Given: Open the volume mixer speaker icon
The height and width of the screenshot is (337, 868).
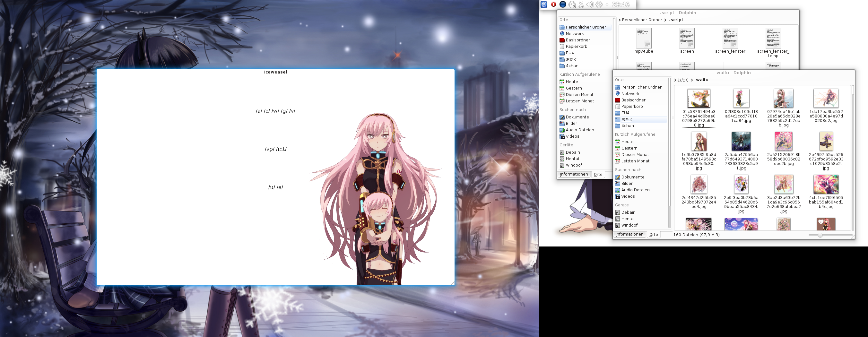Looking at the screenshot, I should point(590,4).
